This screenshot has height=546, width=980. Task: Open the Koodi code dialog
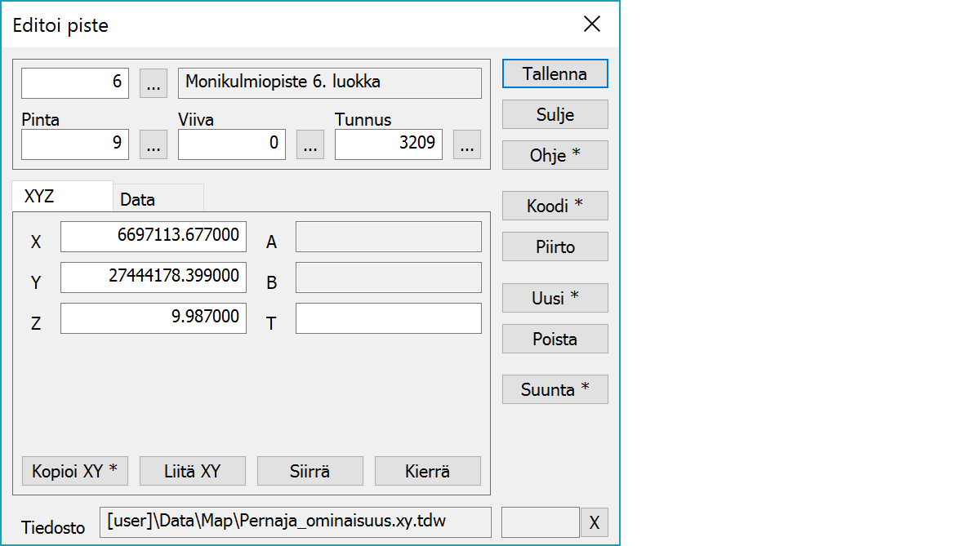[x=555, y=206]
